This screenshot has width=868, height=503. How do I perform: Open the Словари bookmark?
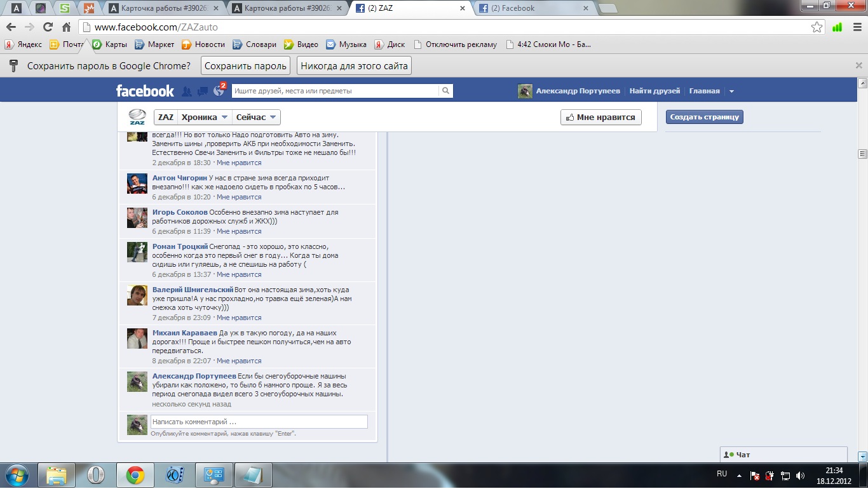[254, 44]
